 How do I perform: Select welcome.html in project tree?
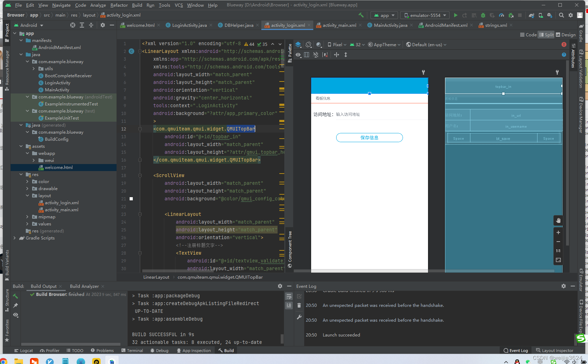[x=59, y=168]
